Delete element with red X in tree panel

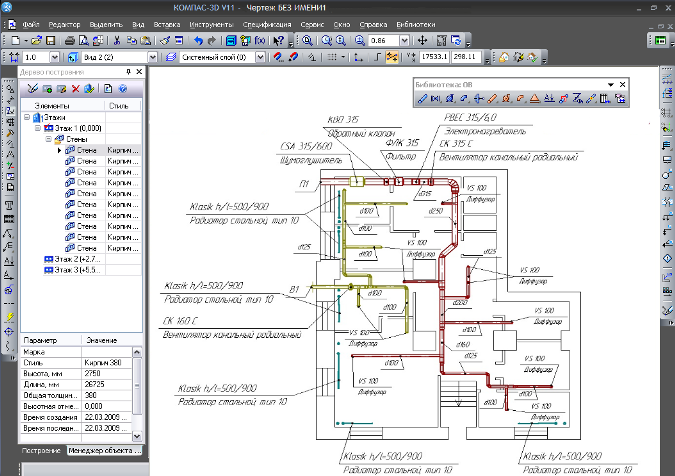point(76,89)
